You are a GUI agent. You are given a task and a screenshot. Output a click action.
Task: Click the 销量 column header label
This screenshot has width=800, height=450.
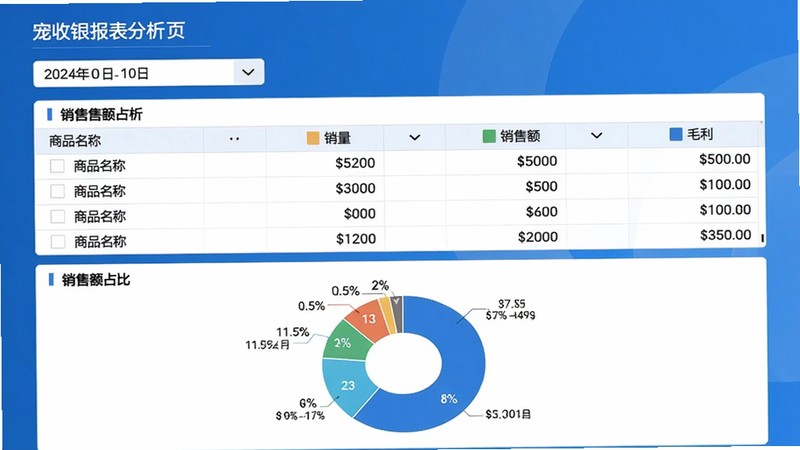point(337,138)
